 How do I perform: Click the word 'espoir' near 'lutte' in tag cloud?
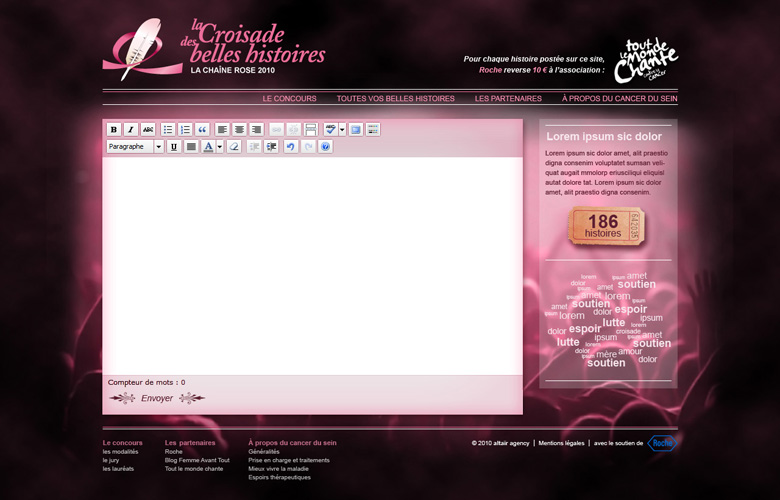point(585,329)
